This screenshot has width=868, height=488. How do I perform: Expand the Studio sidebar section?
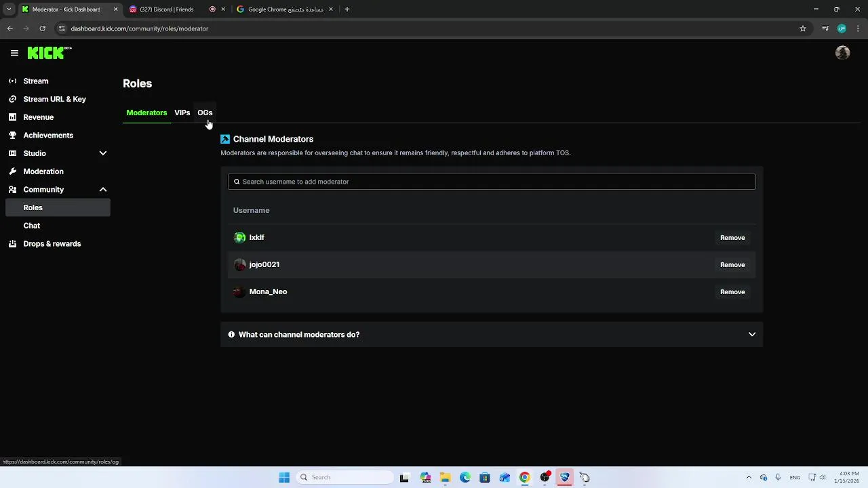103,153
